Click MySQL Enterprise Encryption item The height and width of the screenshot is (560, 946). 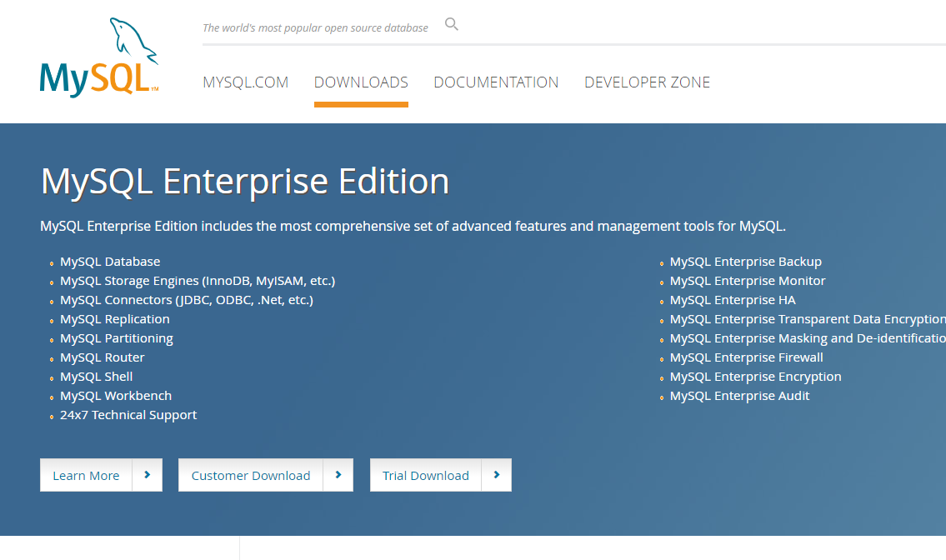(x=755, y=377)
